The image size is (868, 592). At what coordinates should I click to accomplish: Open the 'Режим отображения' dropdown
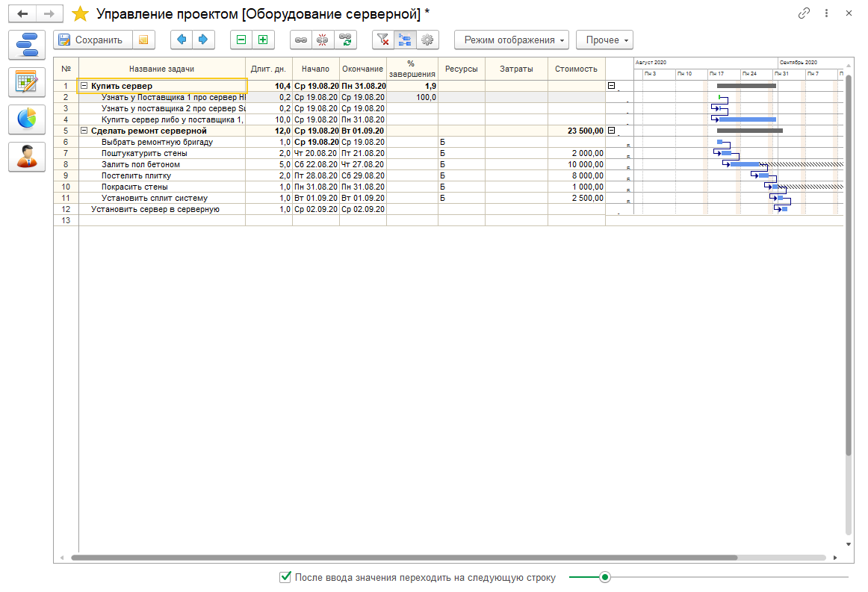512,40
